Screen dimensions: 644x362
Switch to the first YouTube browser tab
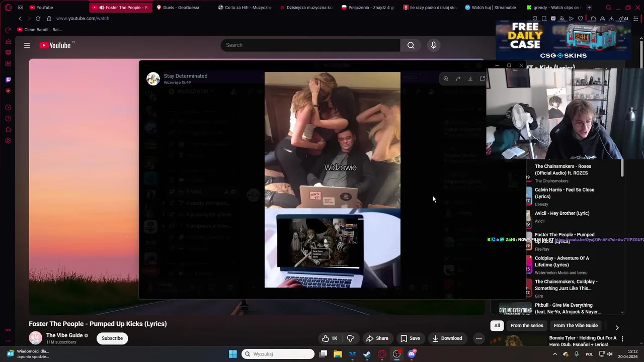(x=45, y=8)
